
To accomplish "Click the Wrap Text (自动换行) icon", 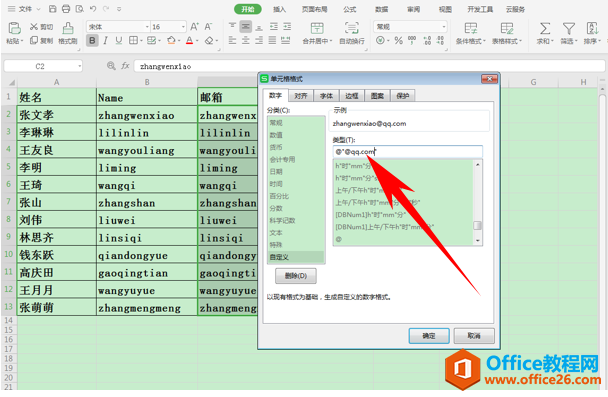I will pos(351,28).
